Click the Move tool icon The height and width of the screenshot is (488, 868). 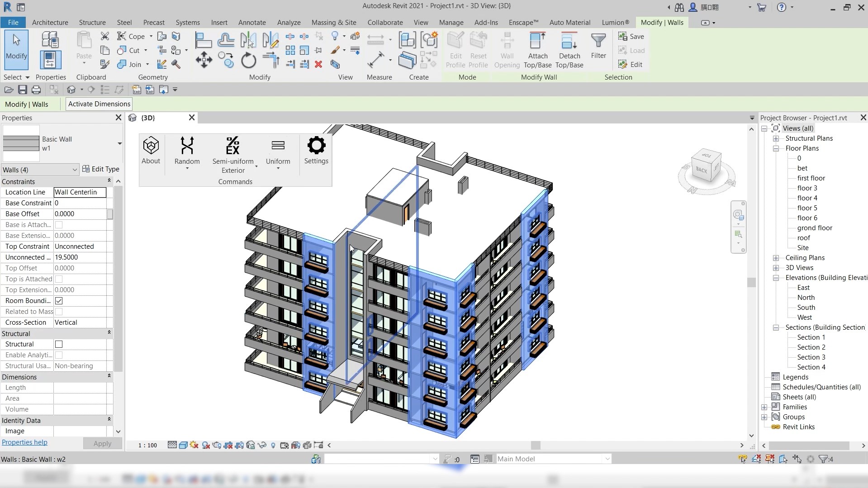pyautogui.click(x=204, y=60)
